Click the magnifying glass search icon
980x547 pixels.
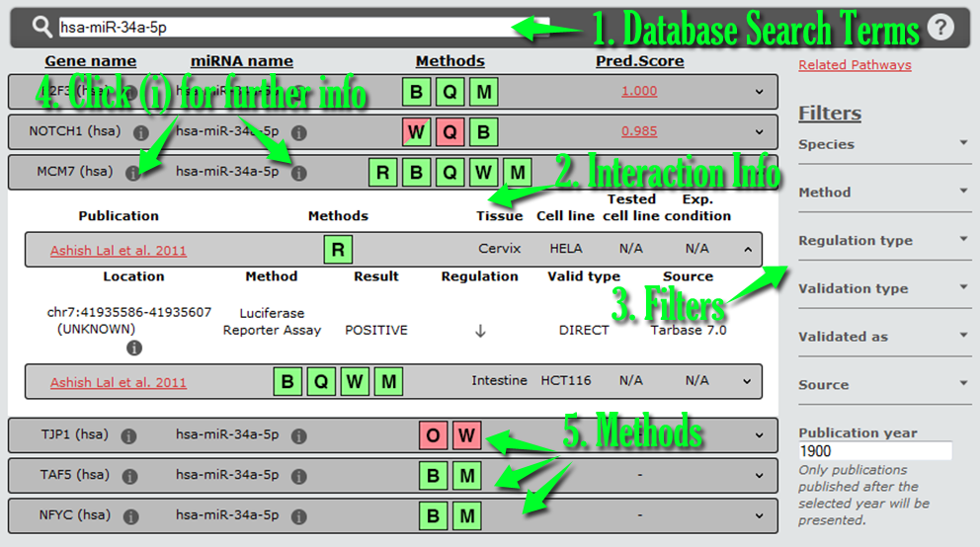41,27
